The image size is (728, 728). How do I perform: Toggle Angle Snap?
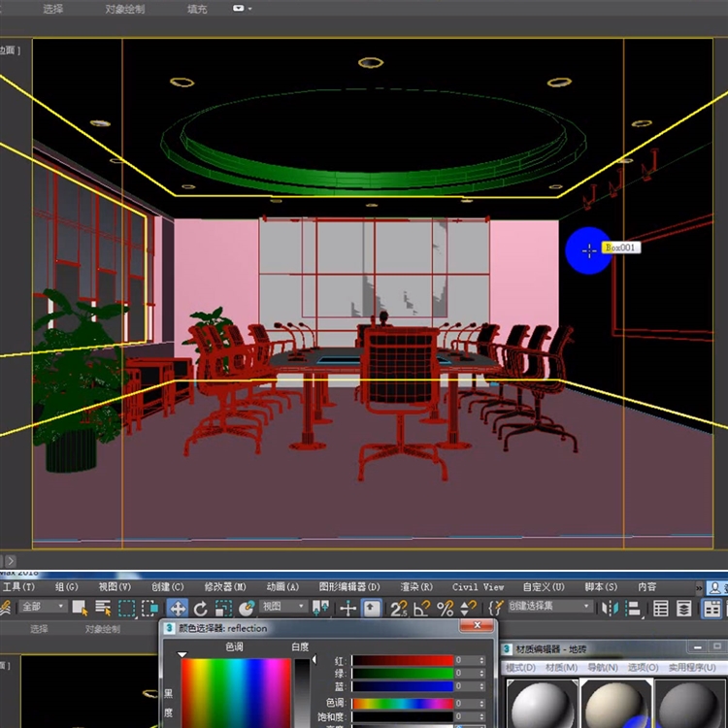(x=421, y=609)
